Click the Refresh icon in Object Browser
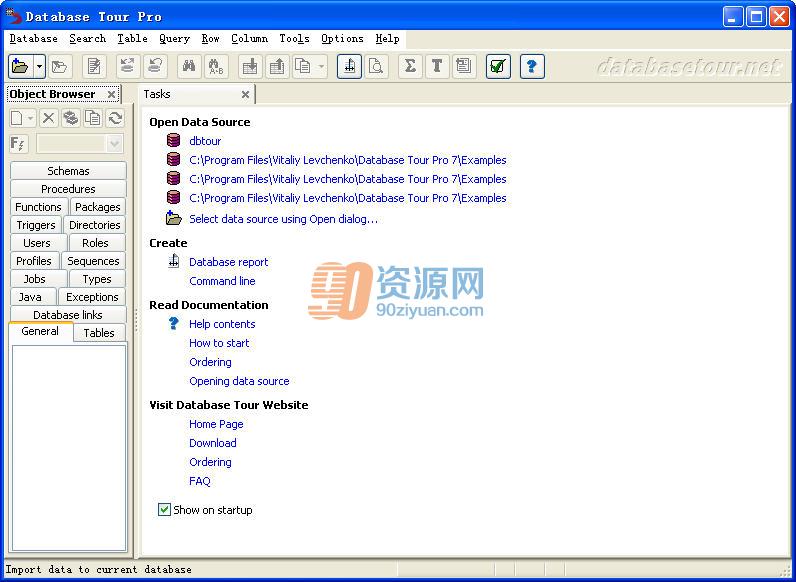 (115, 118)
